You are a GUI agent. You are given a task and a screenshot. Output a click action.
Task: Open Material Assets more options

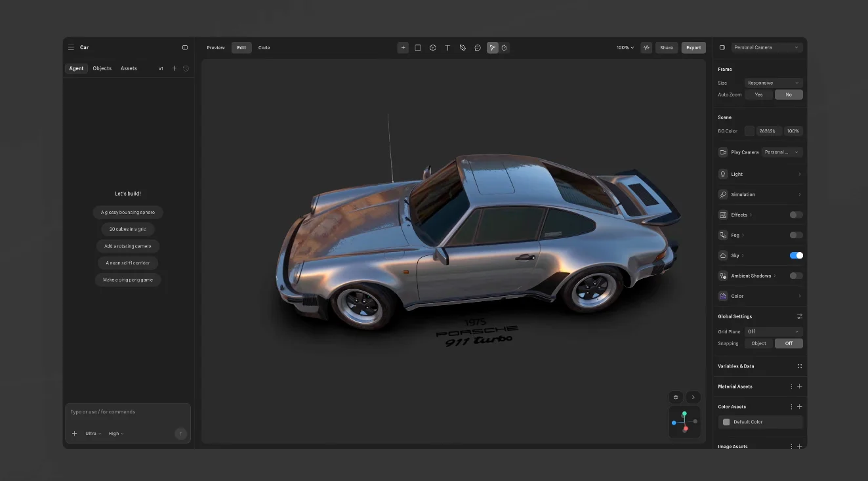tap(791, 387)
